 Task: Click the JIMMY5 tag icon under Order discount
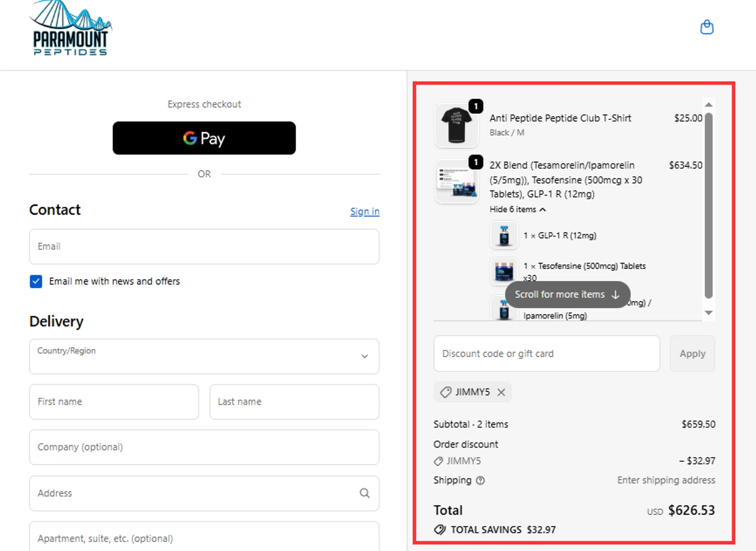pyautogui.click(x=438, y=461)
